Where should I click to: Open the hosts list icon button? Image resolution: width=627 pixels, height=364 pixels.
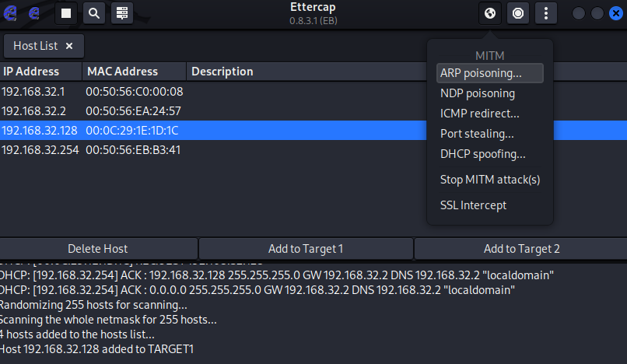(x=122, y=13)
